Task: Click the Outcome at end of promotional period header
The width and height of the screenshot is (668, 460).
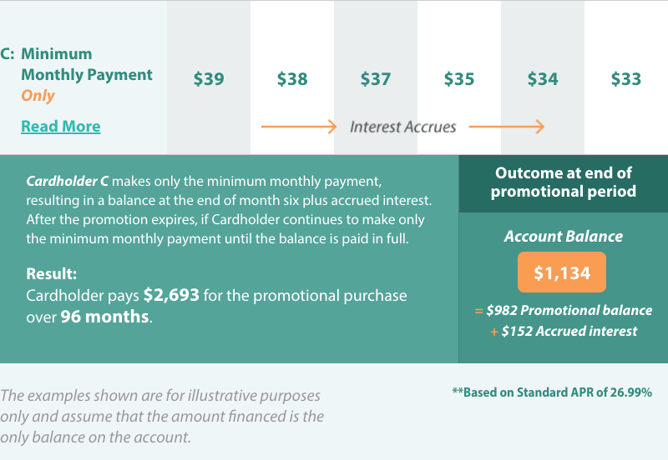Action: (x=563, y=182)
